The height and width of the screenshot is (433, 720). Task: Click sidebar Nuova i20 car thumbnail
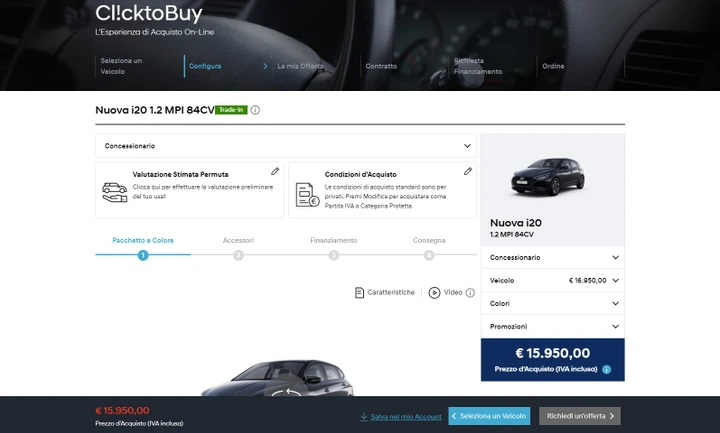tap(548, 176)
